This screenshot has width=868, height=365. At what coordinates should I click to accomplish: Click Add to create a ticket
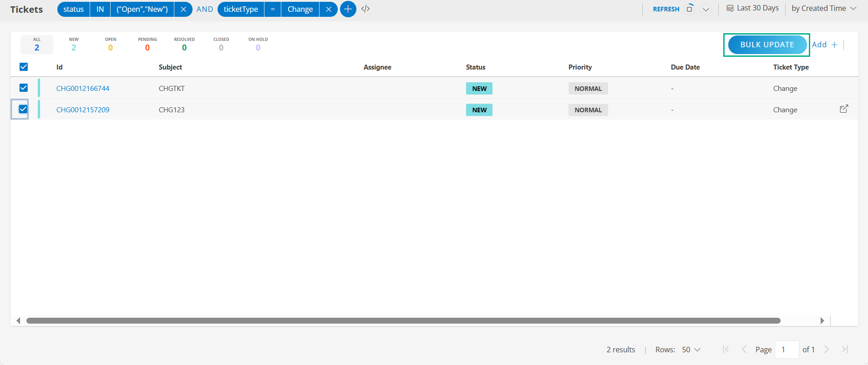[824, 45]
